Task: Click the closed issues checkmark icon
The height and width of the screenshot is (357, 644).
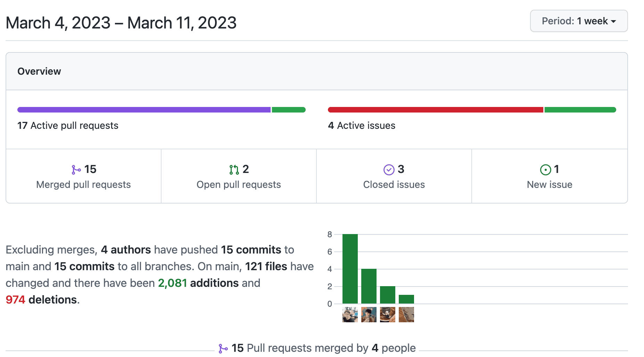Action: 389,170
